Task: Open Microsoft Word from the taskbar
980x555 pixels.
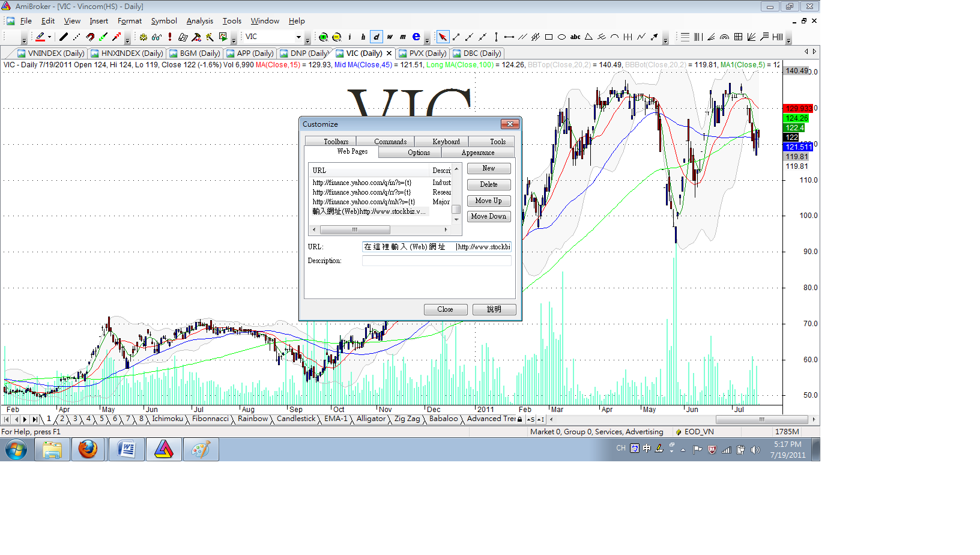Action: pos(127,449)
